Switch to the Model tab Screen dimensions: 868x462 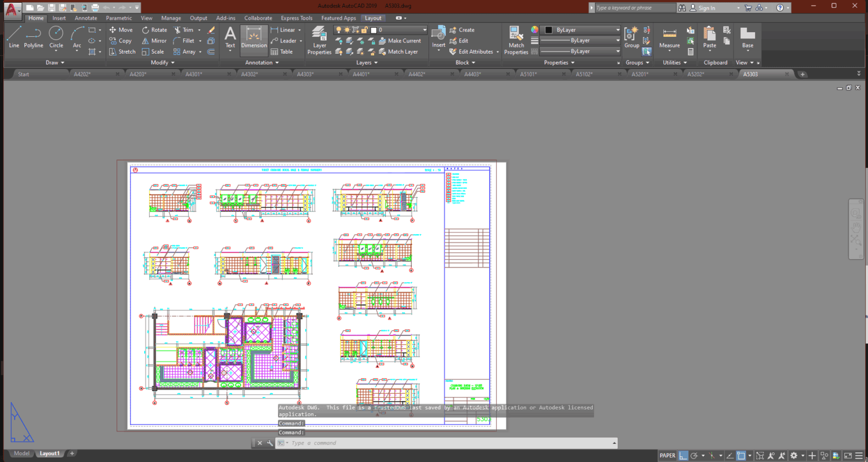(21, 453)
